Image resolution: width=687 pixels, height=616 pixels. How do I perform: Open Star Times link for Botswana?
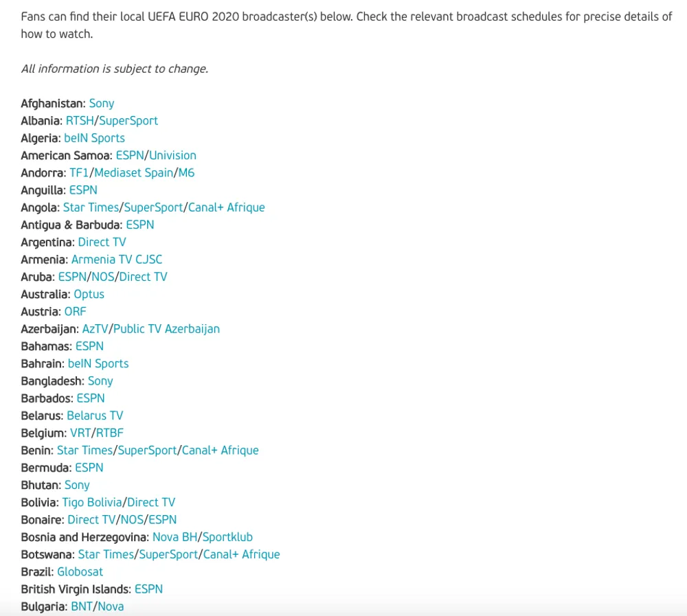point(106,555)
